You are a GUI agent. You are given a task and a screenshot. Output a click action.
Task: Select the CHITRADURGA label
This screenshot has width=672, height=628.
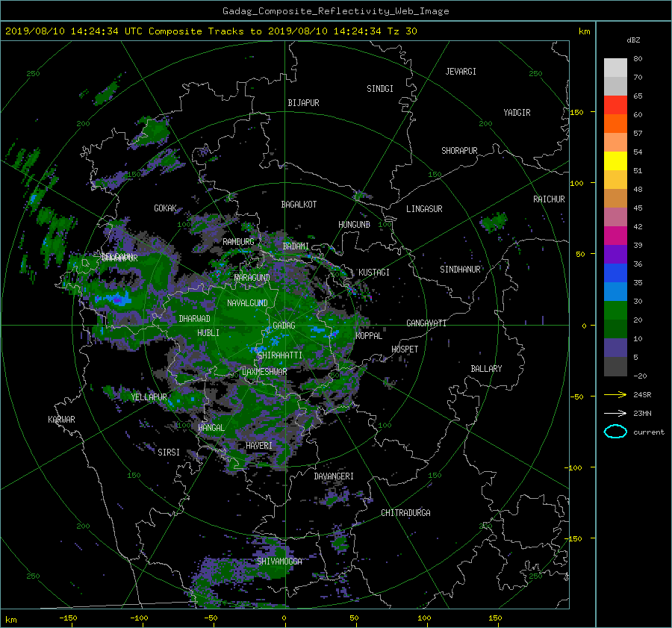tap(405, 513)
